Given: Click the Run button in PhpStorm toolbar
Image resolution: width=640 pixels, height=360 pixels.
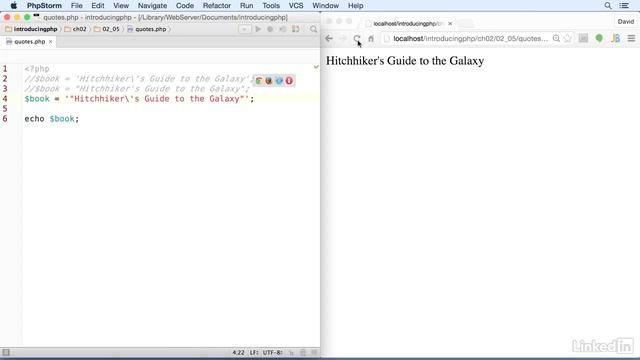Looking at the screenshot, I should [x=258, y=29].
